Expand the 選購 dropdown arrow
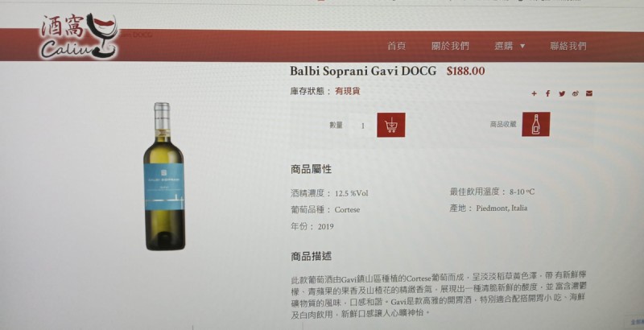The image size is (644, 330). pos(522,46)
